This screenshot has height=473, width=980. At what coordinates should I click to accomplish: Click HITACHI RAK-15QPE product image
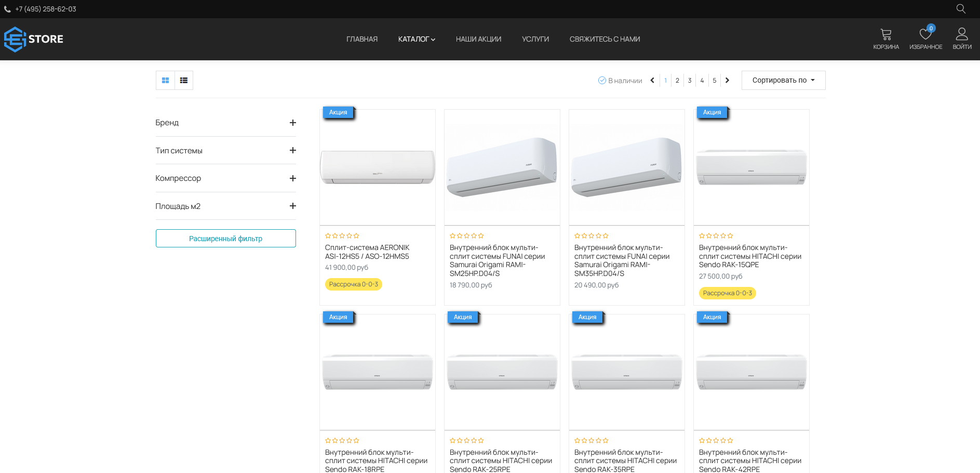[x=751, y=167]
